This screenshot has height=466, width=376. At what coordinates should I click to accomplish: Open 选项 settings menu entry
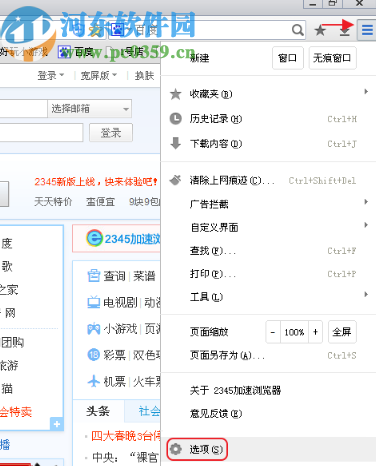pos(268,449)
